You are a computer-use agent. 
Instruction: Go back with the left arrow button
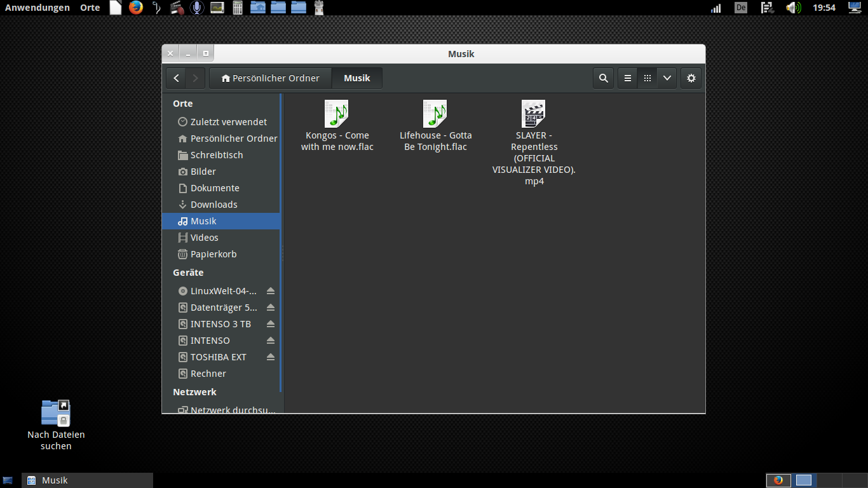(x=176, y=78)
